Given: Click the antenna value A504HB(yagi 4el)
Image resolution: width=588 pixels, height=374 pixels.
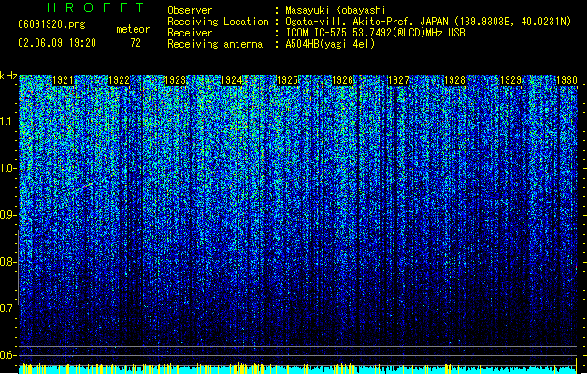Looking at the screenshot, I should coord(330,44).
